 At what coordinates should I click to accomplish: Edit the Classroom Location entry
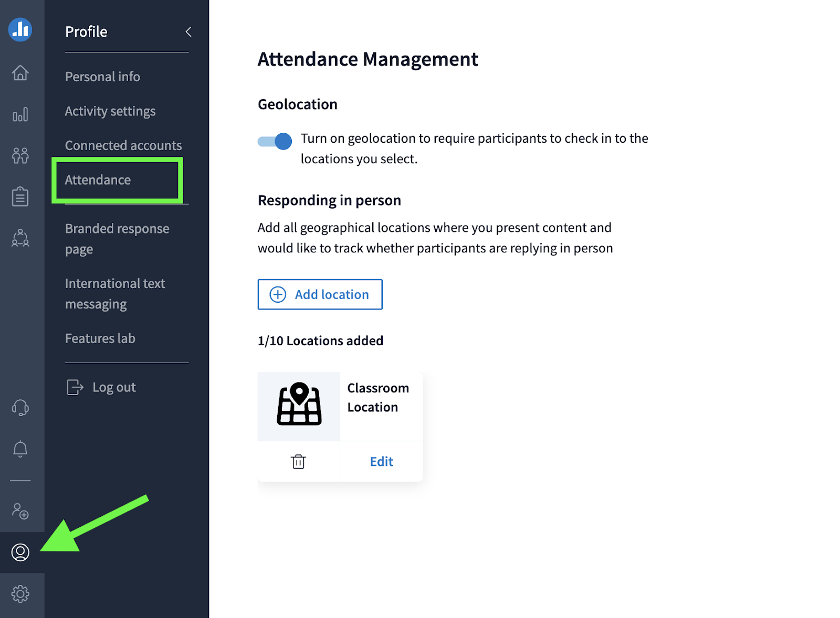click(x=381, y=462)
